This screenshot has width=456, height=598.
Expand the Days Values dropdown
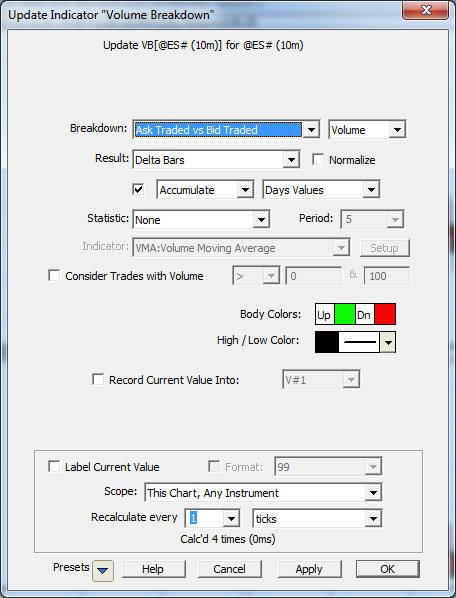point(371,190)
